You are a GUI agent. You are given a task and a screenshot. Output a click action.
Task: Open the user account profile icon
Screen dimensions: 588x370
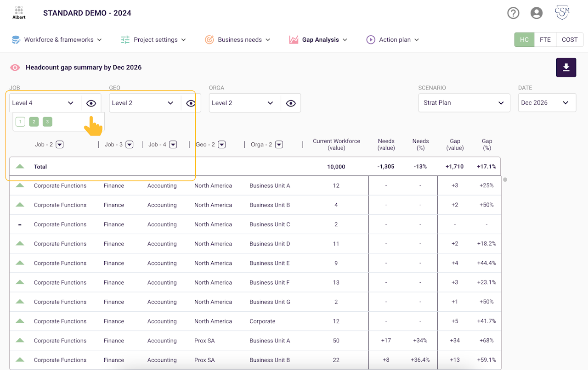[537, 13]
